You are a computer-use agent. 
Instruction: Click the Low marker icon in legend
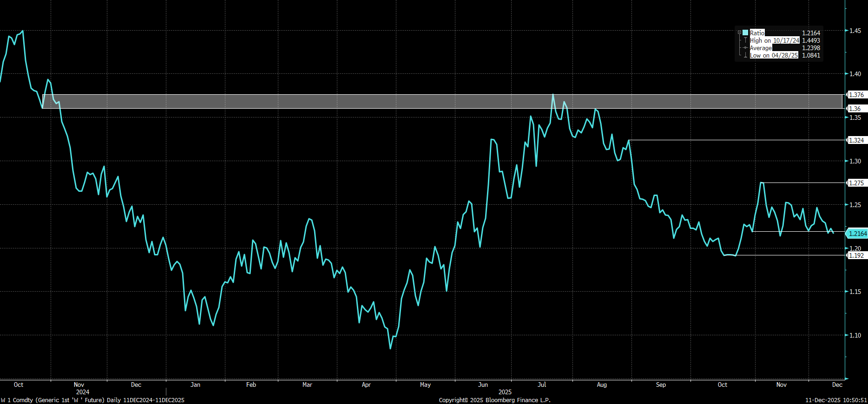pos(745,55)
